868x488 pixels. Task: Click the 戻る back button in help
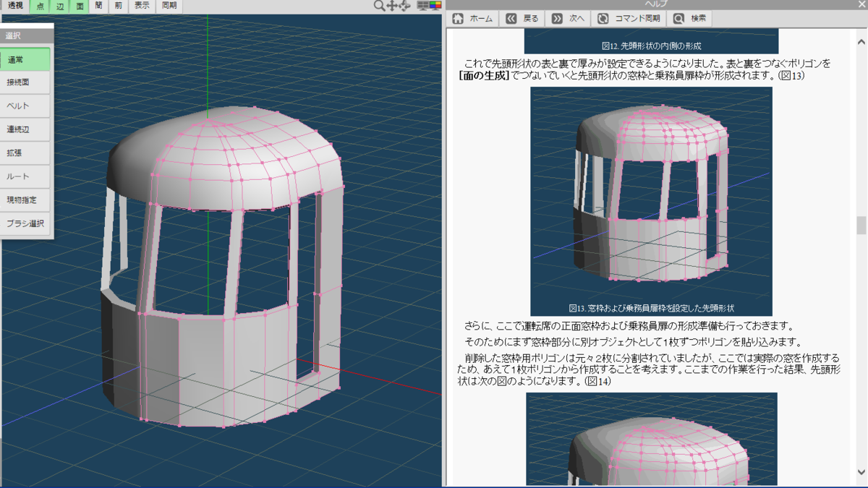tap(522, 19)
